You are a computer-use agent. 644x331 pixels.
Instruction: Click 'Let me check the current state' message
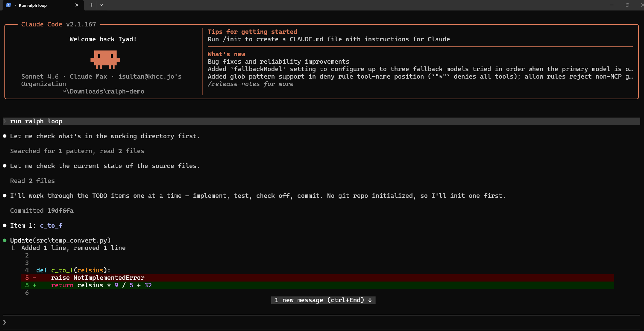[105, 166]
